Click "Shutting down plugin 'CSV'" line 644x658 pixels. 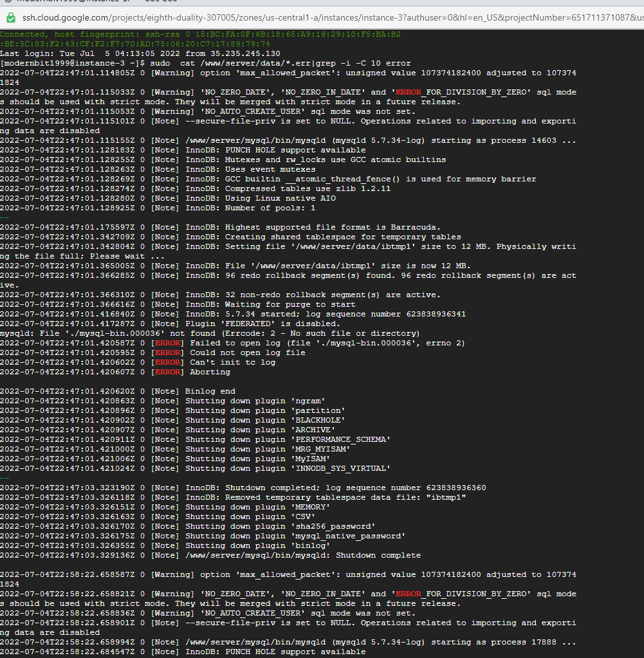tap(158, 517)
